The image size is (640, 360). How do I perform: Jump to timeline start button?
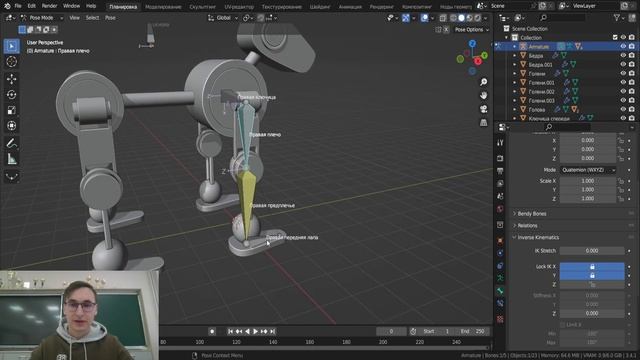coord(230,331)
